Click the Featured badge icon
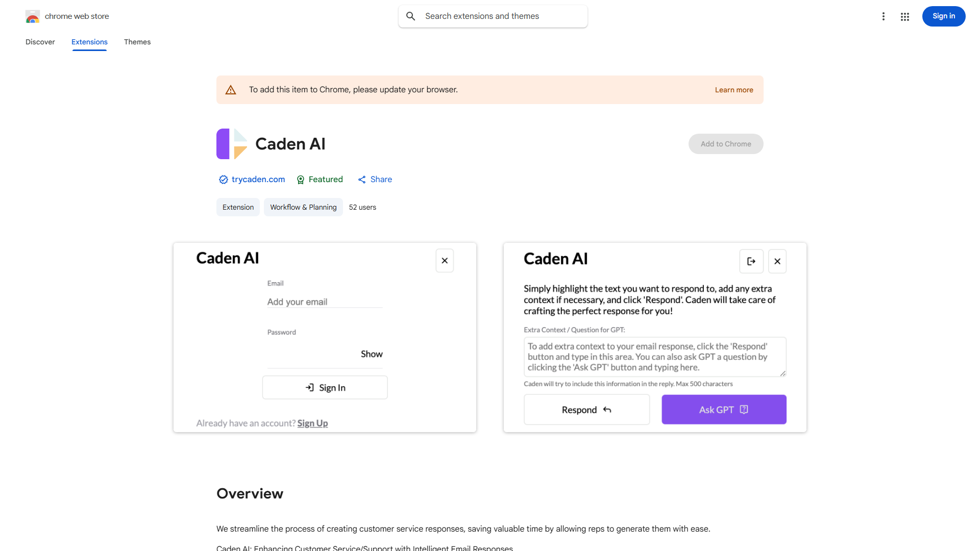The width and height of the screenshot is (980, 551). (x=300, y=180)
